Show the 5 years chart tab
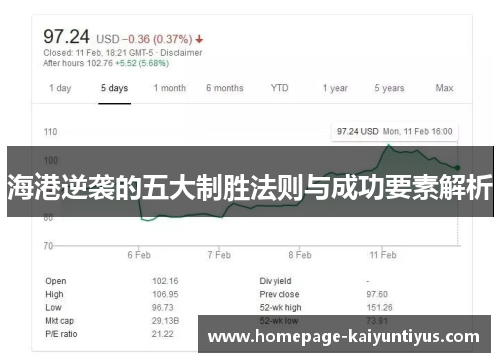Viewport: 500px width, 362px height. tap(389, 88)
